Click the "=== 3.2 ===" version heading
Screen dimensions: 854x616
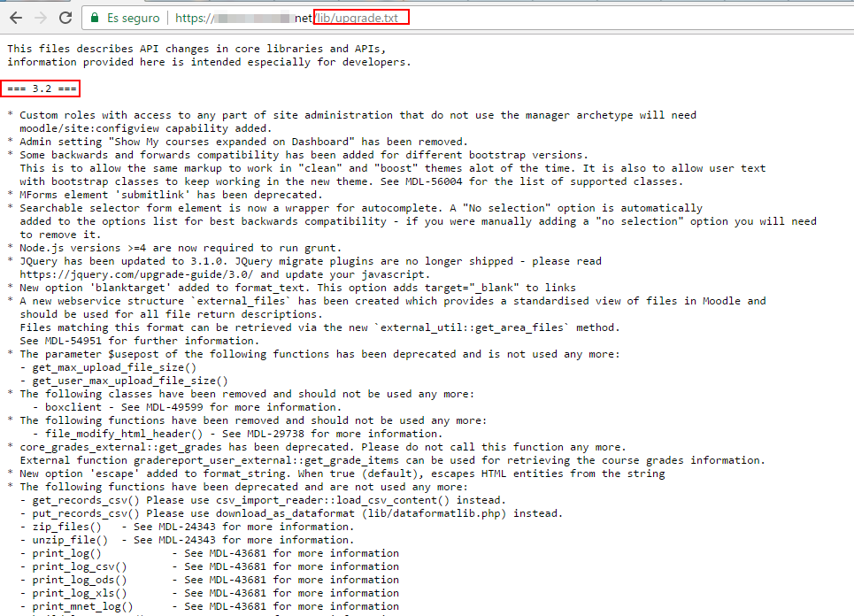tap(42, 89)
